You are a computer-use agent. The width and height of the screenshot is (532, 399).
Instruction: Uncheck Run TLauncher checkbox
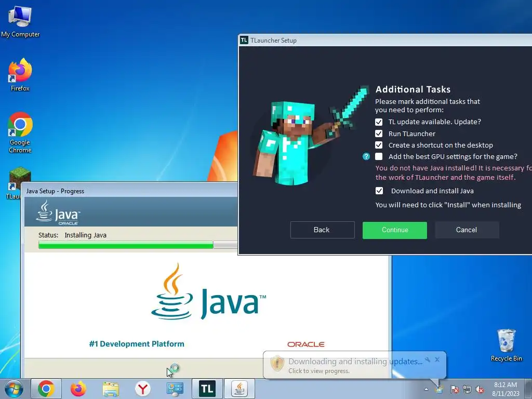[379, 134]
